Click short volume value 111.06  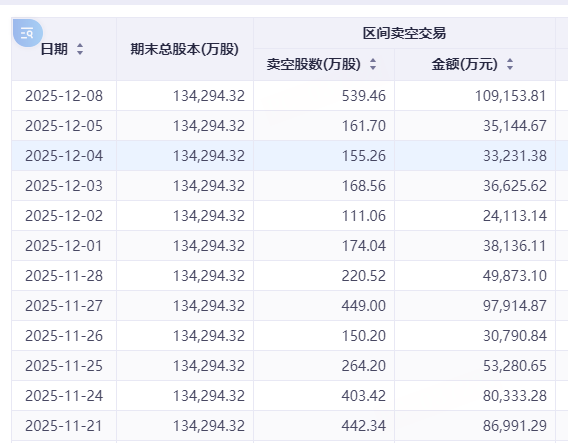click(x=364, y=216)
